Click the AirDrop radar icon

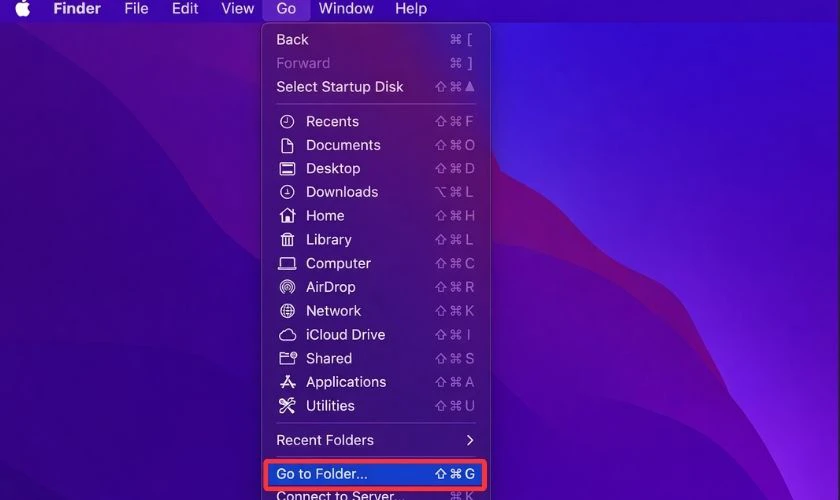pyautogui.click(x=287, y=287)
